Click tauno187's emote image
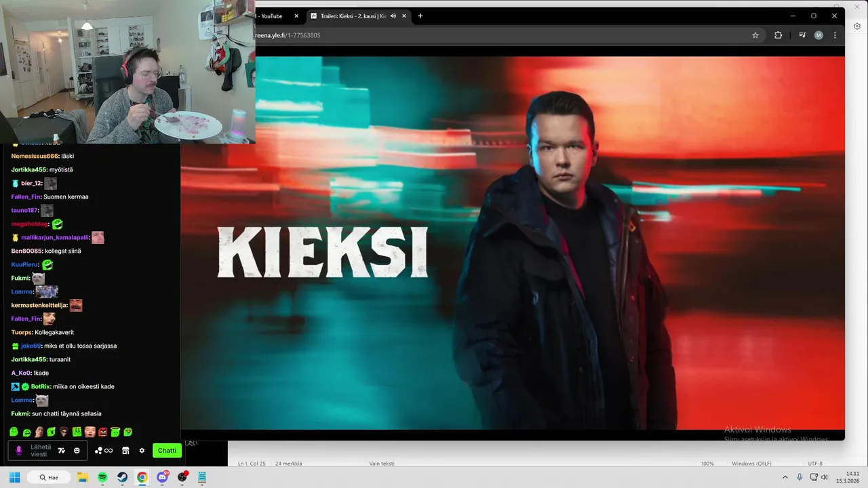This screenshot has width=868, height=488. click(47, 210)
